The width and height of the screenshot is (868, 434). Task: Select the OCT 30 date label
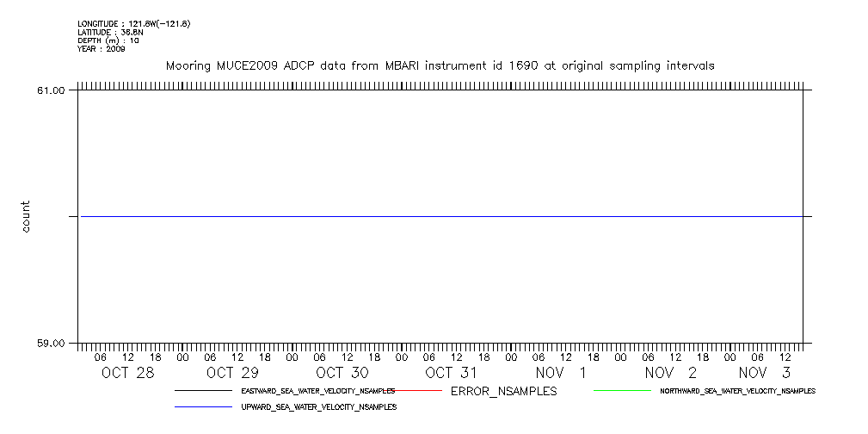click(342, 373)
